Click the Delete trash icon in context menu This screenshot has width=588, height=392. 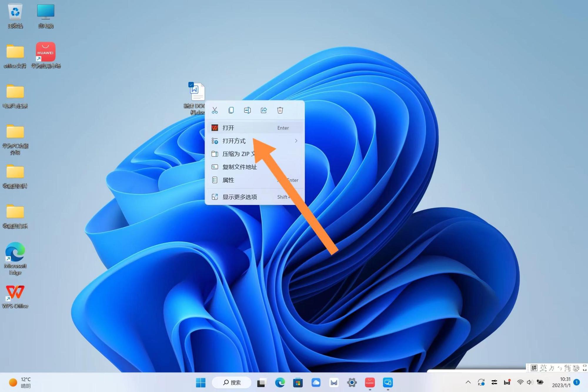tap(280, 110)
